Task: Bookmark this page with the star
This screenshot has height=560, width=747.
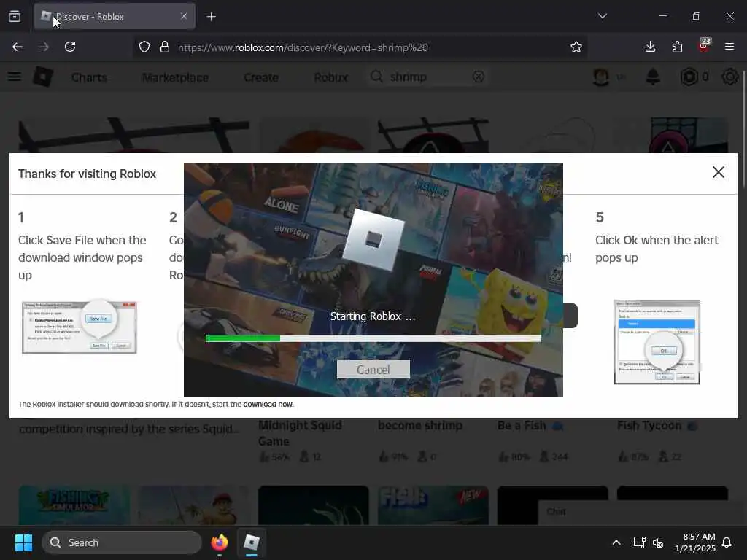Action: click(x=576, y=47)
